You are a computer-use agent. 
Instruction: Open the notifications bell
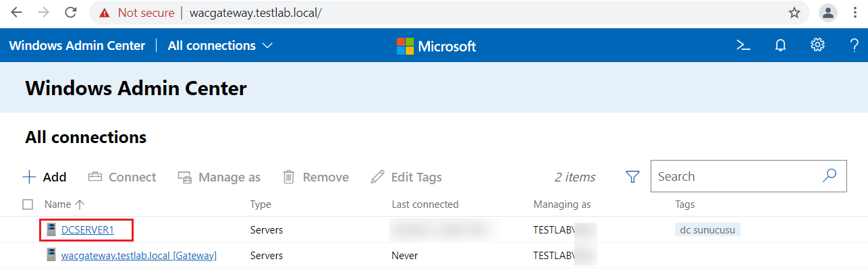pos(780,46)
